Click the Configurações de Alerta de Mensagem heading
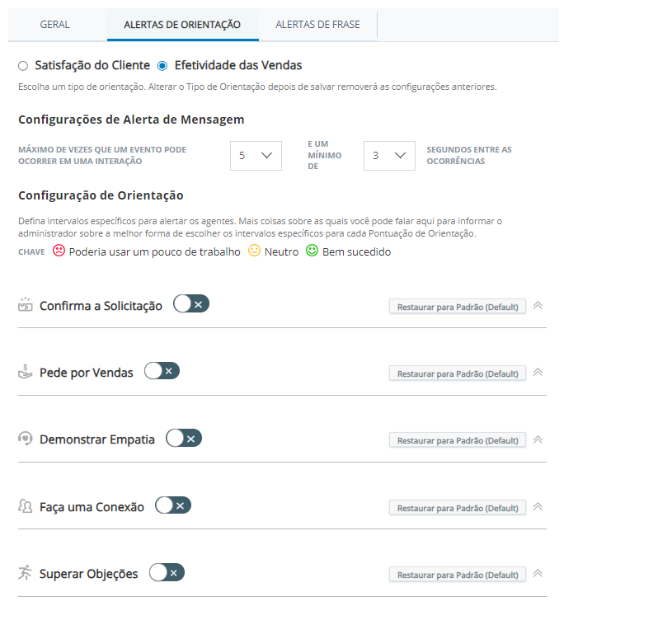The height and width of the screenshot is (620, 672). (131, 120)
